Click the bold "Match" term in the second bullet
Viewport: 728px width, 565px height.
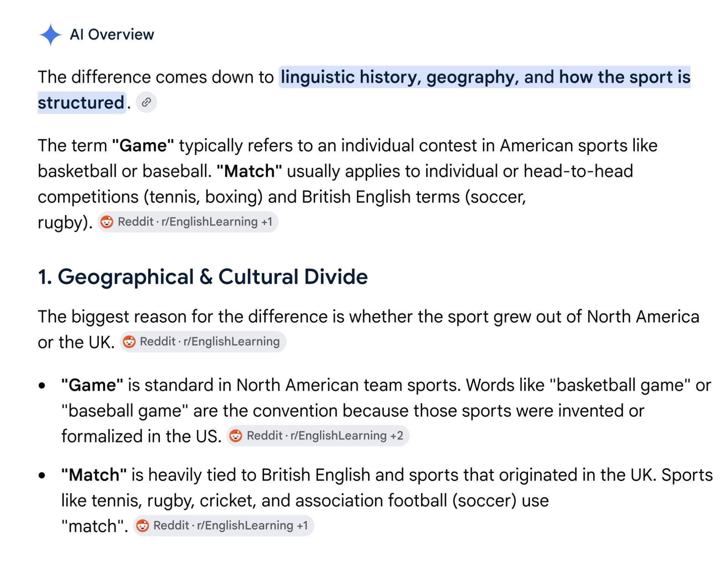[94, 475]
